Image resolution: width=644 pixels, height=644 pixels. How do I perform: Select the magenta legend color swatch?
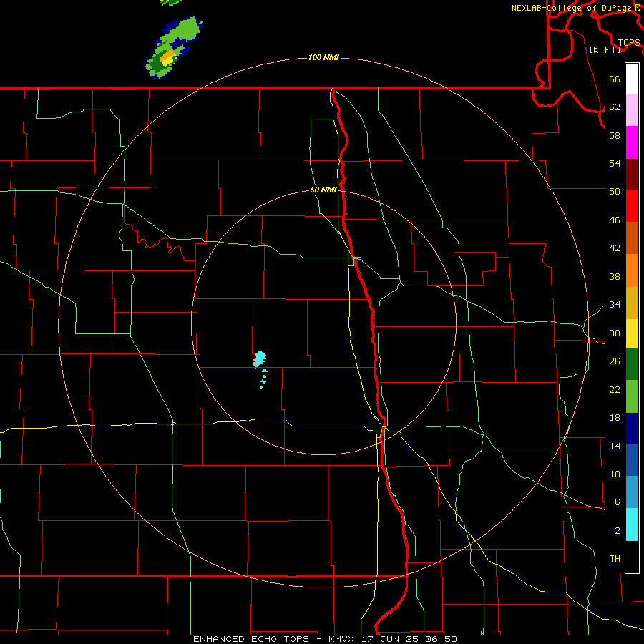pos(632,142)
